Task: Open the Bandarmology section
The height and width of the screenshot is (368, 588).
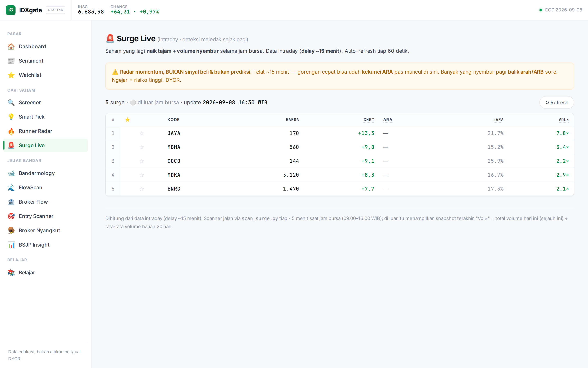Action: pyautogui.click(x=46, y=173)
